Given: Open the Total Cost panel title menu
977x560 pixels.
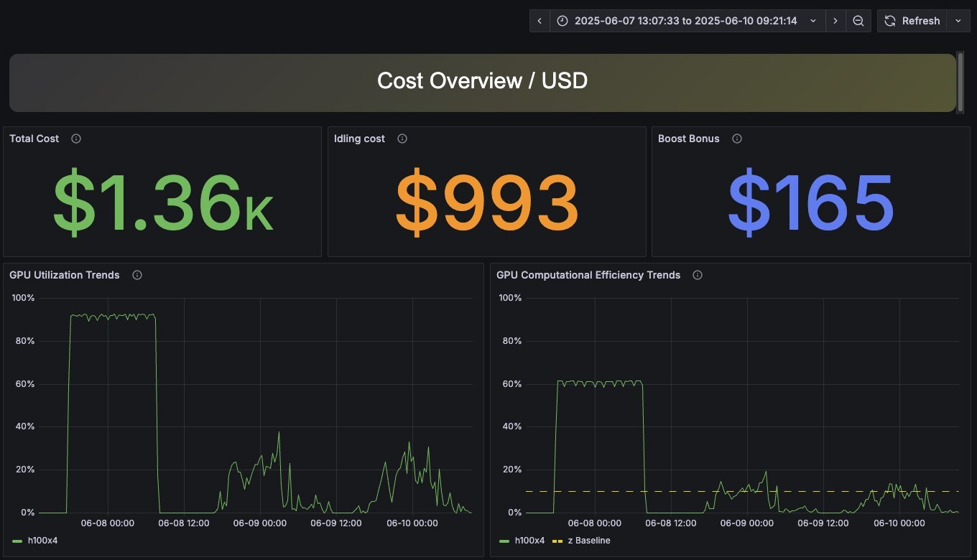Looking at the screenshot, I should click(x=34, y=139).
